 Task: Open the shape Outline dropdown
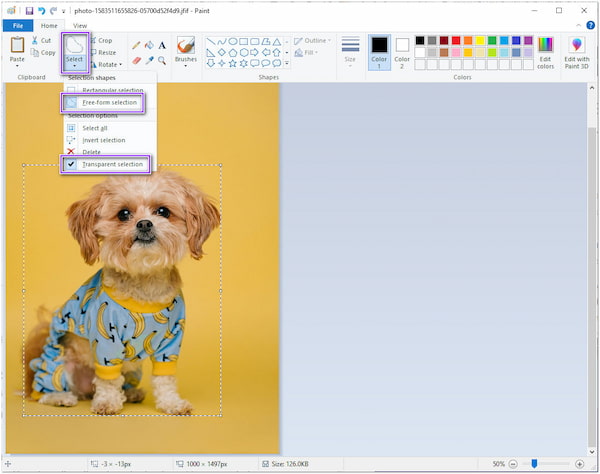pos(313,41)
